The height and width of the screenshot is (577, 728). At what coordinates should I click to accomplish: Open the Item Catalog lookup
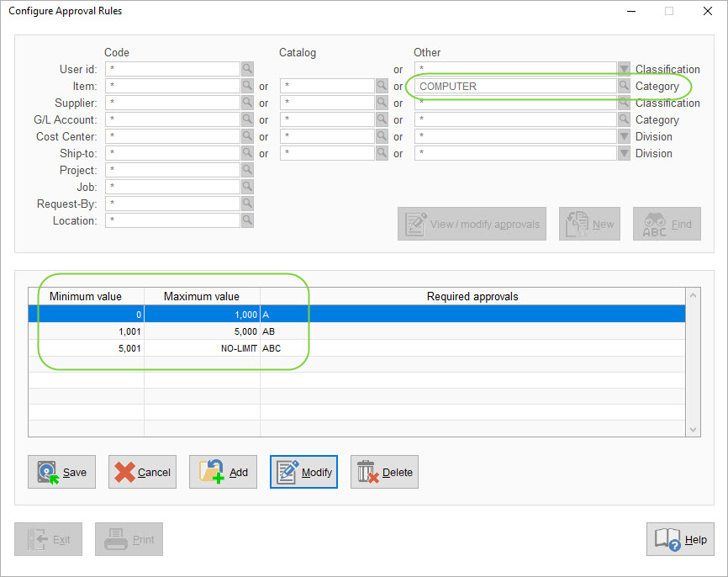(381, 86)
